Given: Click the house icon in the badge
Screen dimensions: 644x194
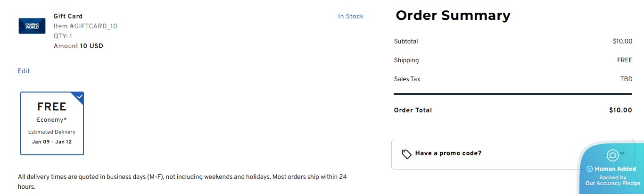Looking at the screenshot, I should pos(612,154).
